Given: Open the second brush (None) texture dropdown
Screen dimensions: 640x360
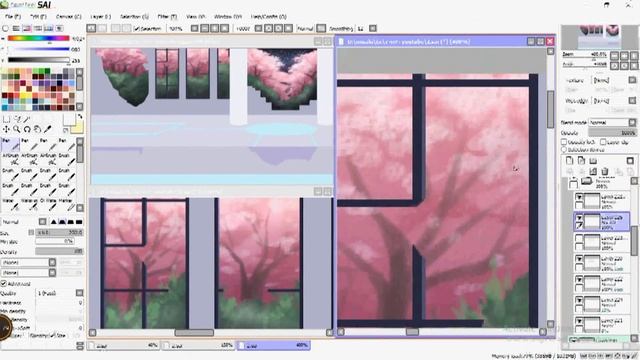Looking at the screenshot, I should 52,272.
